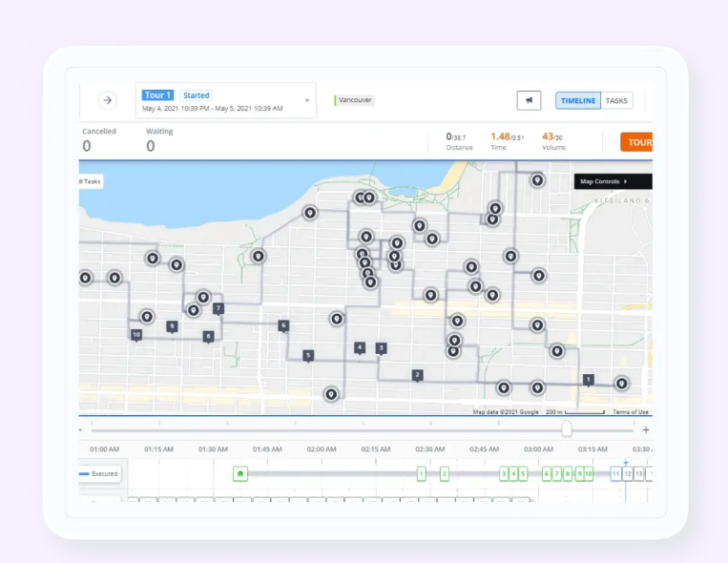Select stop marker 8 on map
The height and width of the screenshot is (563, 728).
208,336
